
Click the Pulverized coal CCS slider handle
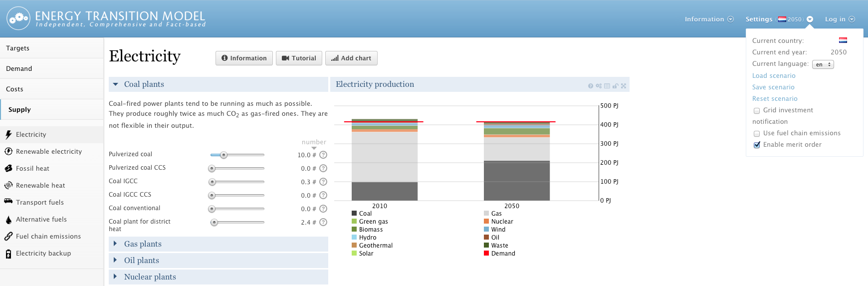212,168
